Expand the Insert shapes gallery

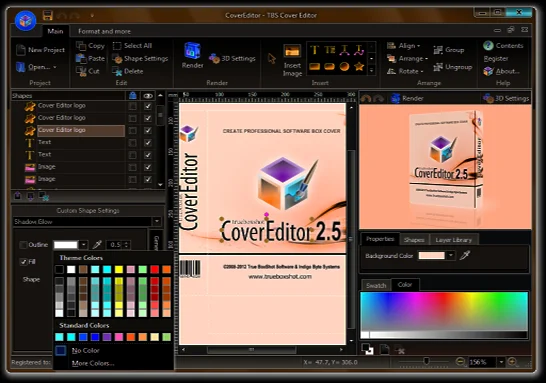click(x=371, y=71)
